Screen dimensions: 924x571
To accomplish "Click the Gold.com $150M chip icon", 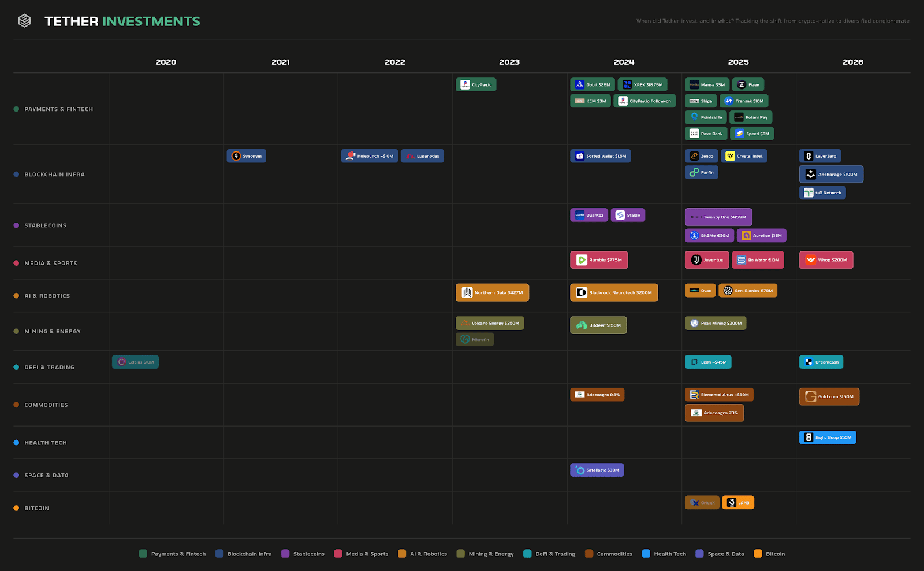I will [x=810, y=396].
